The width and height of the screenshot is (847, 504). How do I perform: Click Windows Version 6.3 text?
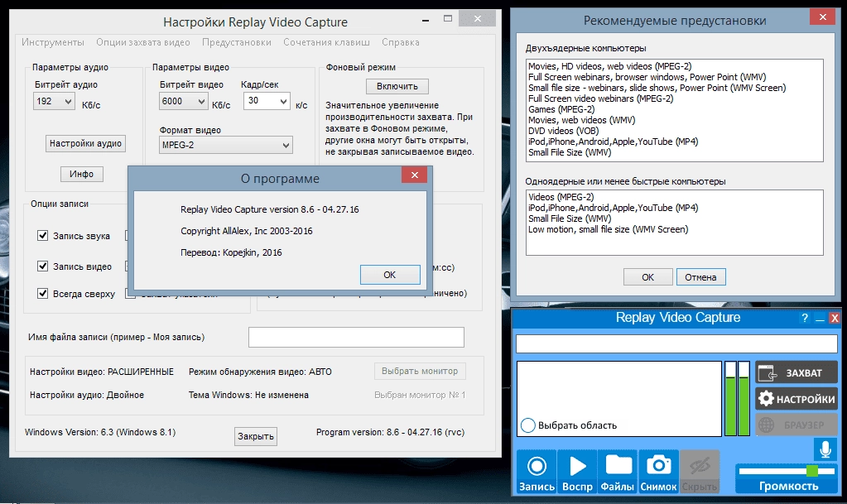coord(100,432)
